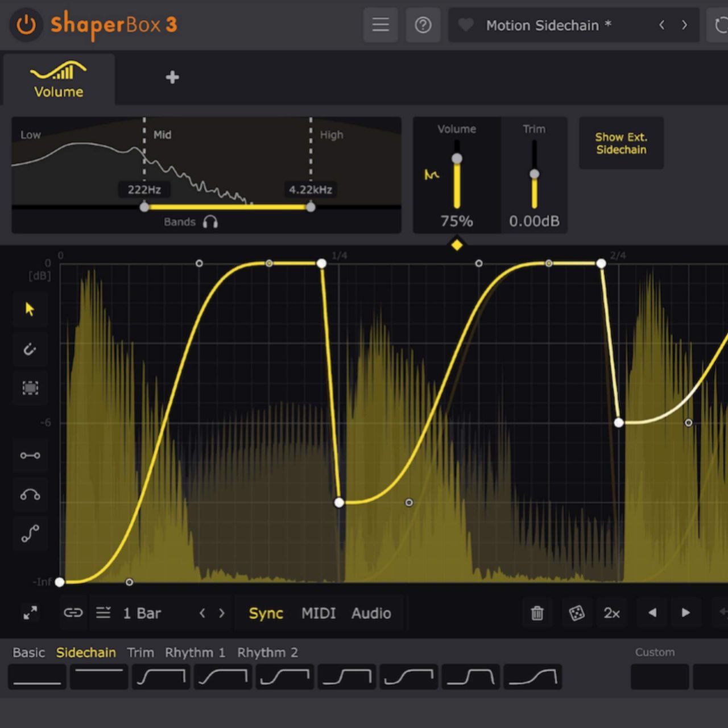Select first flat low-line preset shape
Screen dimensions: 728x728
tap(37, 677)
